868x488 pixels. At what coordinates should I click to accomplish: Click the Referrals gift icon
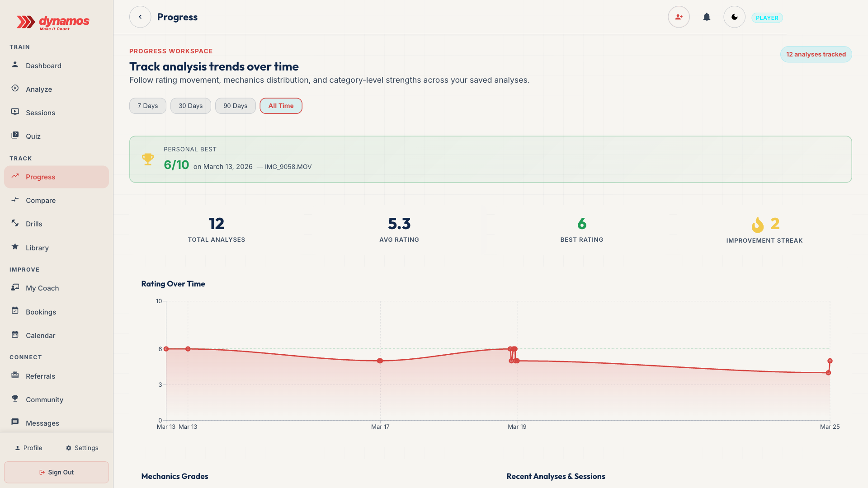pos(15,375)
